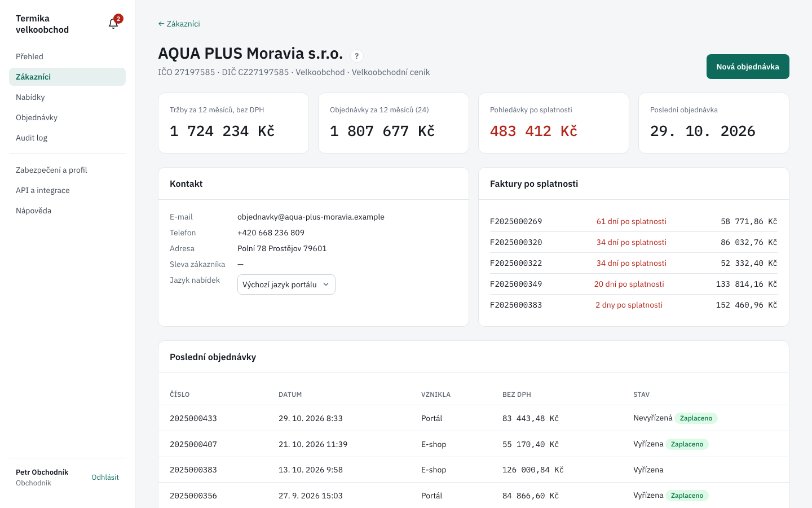
Task: Click the phone number +420 668 236 809
Action: (271, 233)
